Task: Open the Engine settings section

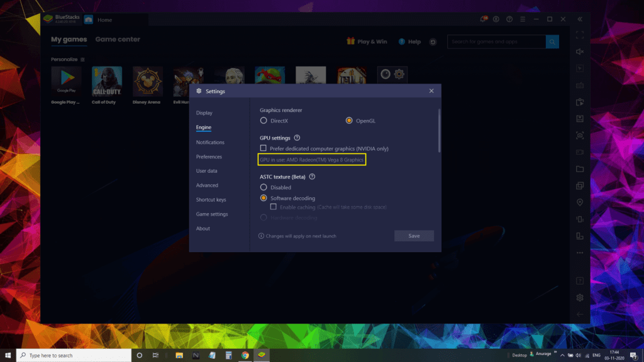Action: pyautogui.click(x=204, y=127)
